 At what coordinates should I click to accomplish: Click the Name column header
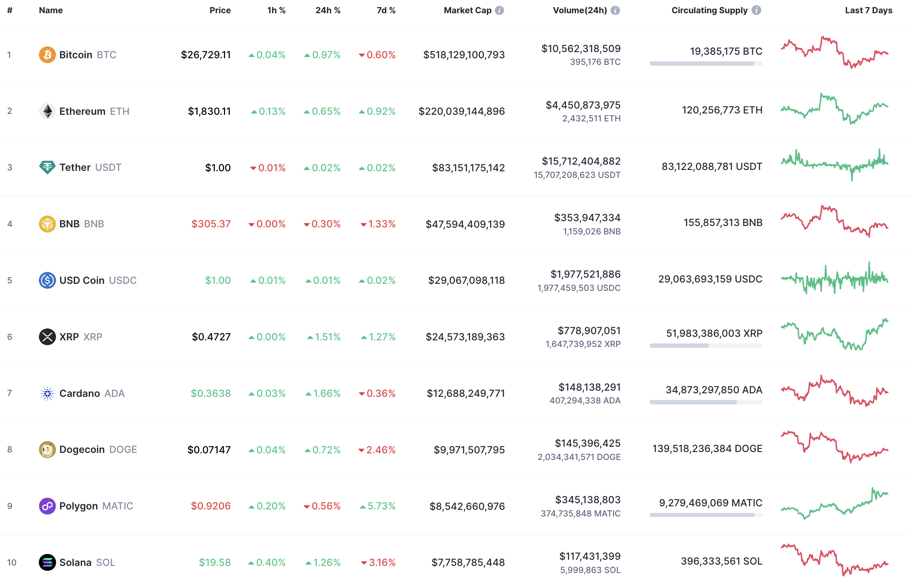point(50,10)
